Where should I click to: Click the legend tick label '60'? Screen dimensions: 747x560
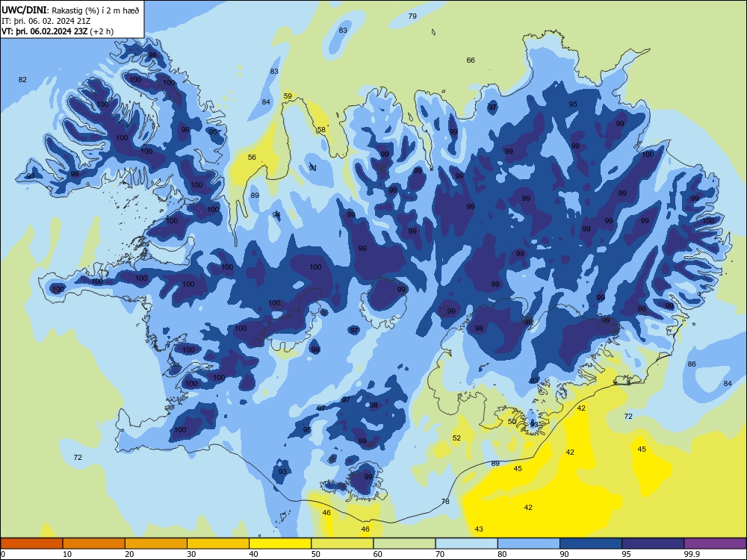click(x=378, y=554)
